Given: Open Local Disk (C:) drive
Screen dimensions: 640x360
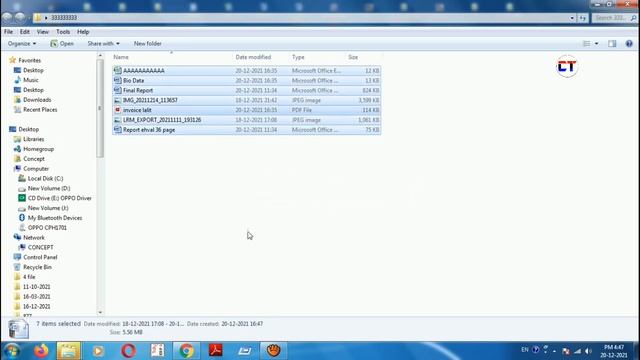Looking at the screenshot, I should click(x=45, y=178).
